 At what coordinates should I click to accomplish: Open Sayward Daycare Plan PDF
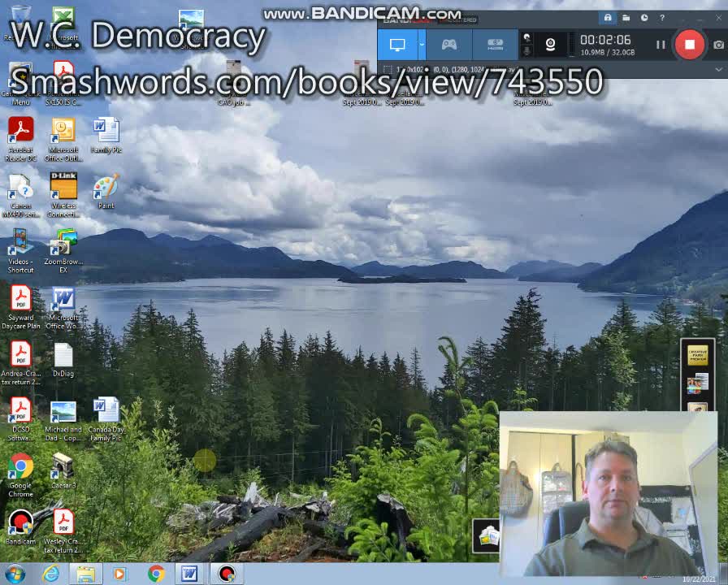20,307
